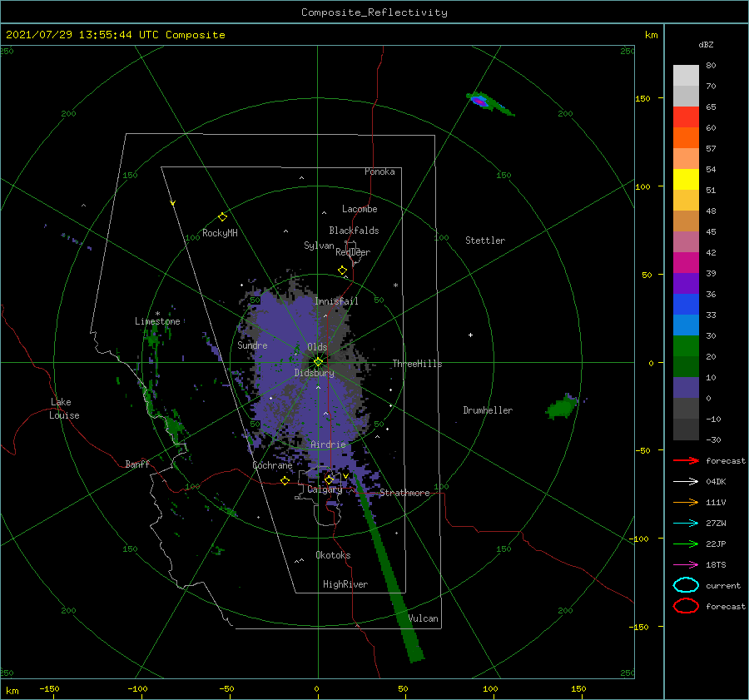The height and width of the screenshot is (700, 749).
Task: Click the Cochrane city label
Action: (272, 465)
